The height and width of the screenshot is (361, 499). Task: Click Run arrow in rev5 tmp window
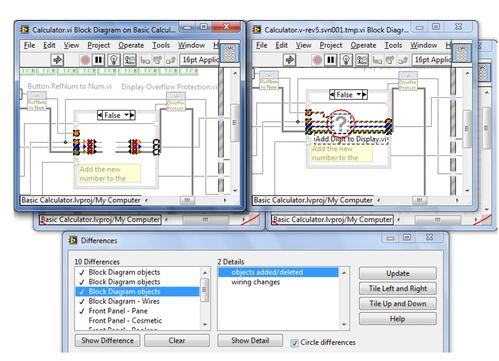pyautogui.click(x=289, y=60)
